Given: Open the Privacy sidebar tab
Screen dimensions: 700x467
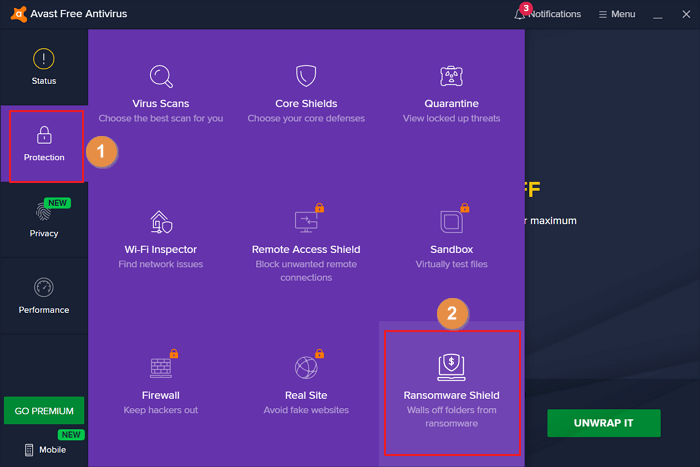Looking at the screenshot, I should (x=44, y=220).
